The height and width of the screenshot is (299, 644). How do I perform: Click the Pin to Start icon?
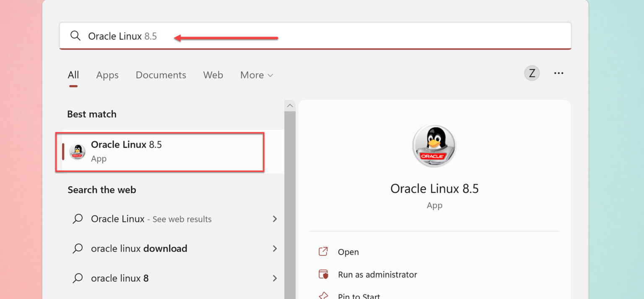323,295
